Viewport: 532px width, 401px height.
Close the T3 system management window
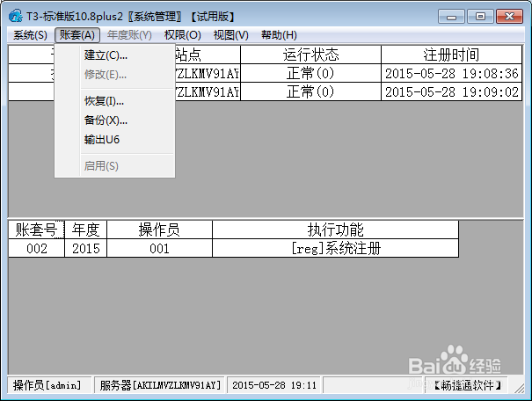click(x=509, y=17)
